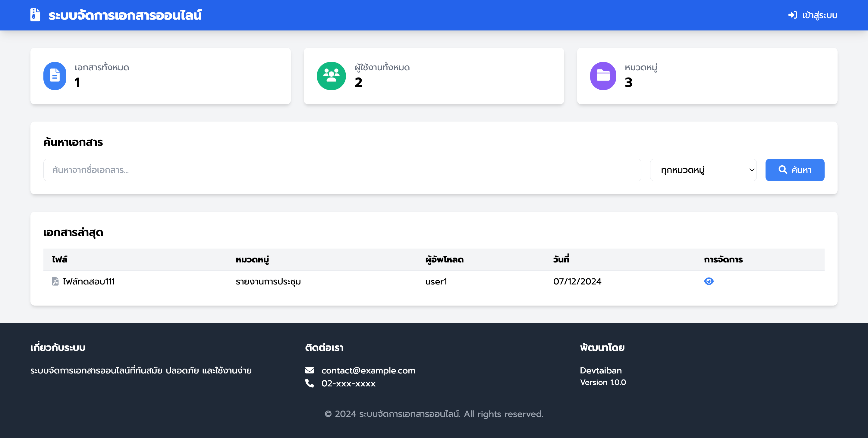Click the blue total documents icon
Viewport: 868px width, 438px height.
[x=55, y=76]
